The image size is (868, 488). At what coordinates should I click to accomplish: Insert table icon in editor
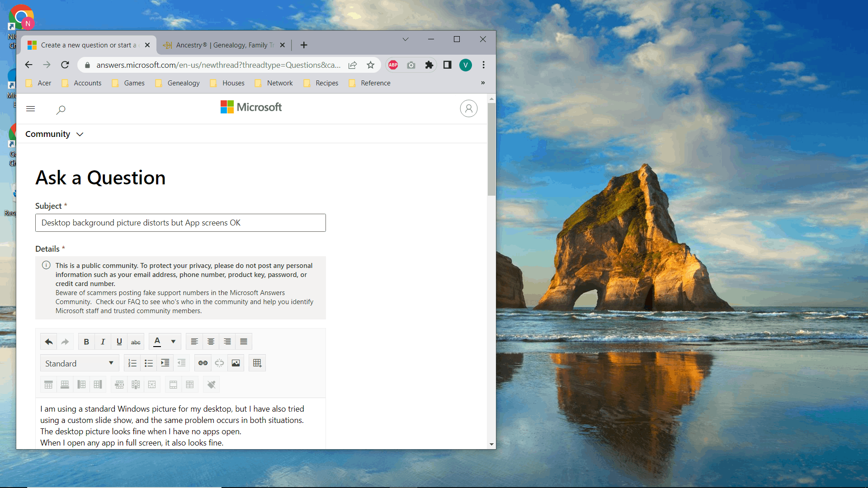point(257,363)
